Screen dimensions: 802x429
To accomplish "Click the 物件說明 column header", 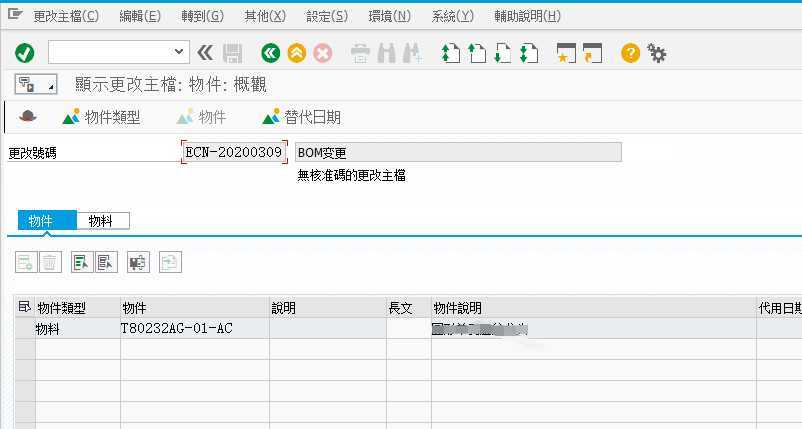I will [x=594, y=308].
